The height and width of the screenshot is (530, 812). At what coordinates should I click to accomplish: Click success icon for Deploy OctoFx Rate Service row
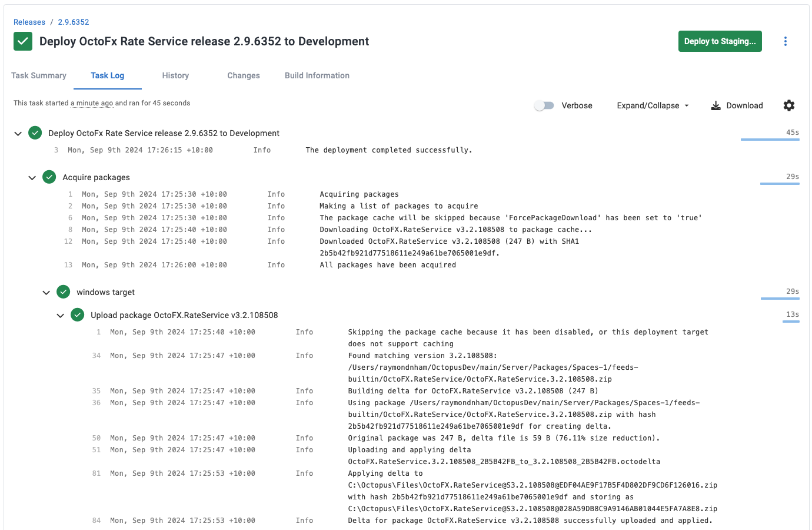pos(35,133)
